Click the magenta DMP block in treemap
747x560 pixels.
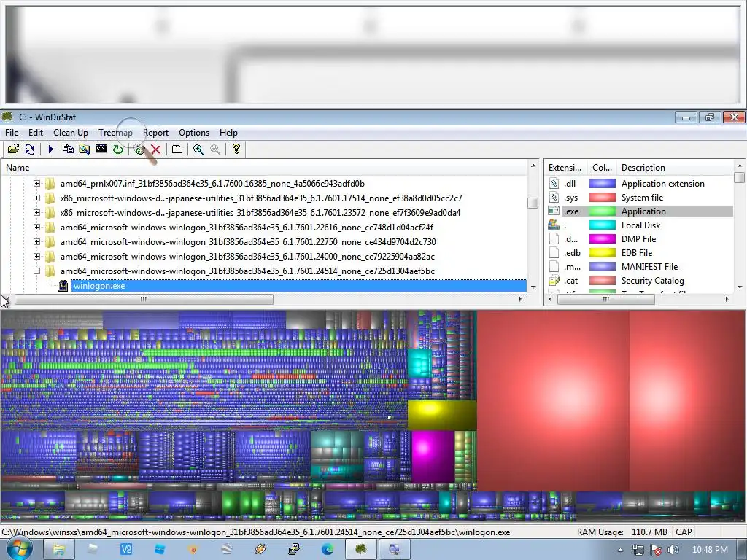[433, 456]
